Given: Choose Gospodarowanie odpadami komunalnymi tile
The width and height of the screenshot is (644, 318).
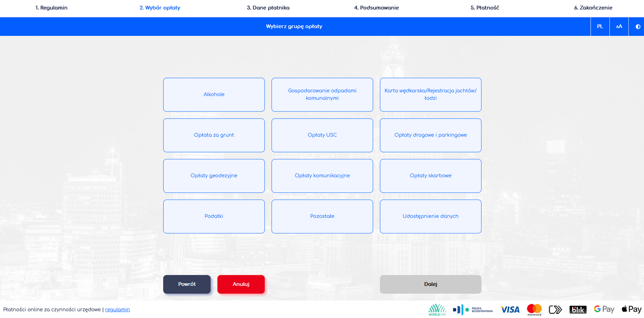Looking at the screenshot, I should 322,95.
